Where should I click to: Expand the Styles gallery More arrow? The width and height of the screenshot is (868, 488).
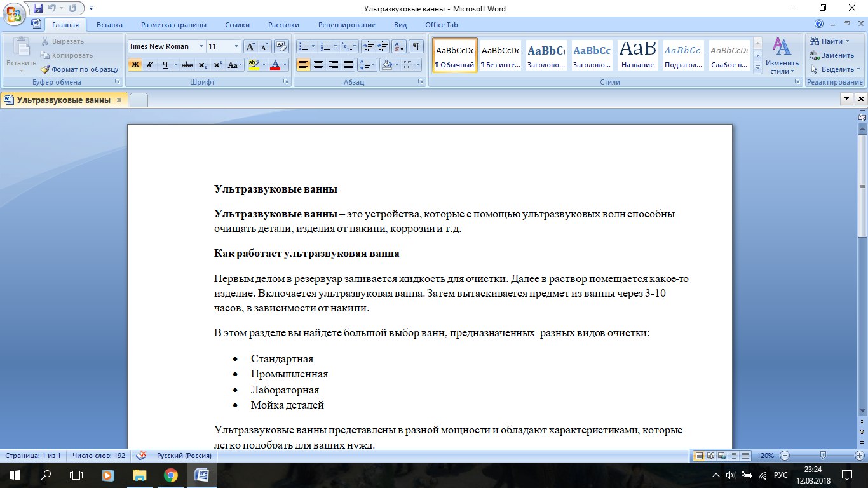[757, 69]
